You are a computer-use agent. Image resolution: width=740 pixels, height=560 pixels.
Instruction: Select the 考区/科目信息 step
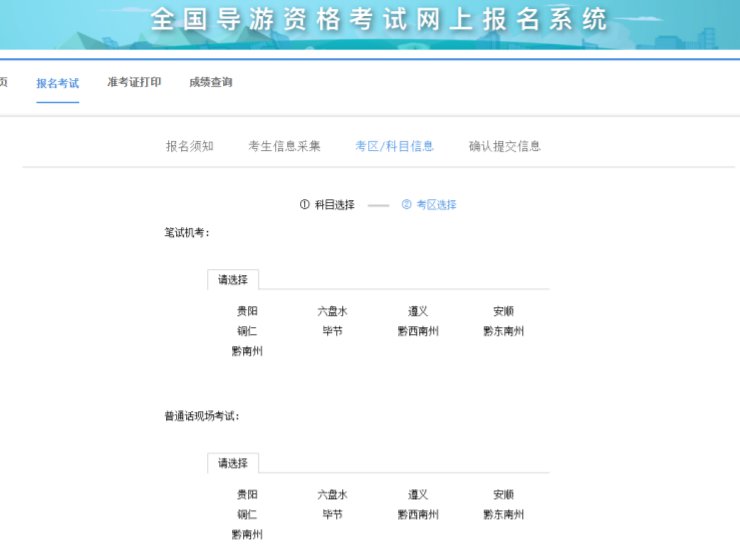pos(394,146)
